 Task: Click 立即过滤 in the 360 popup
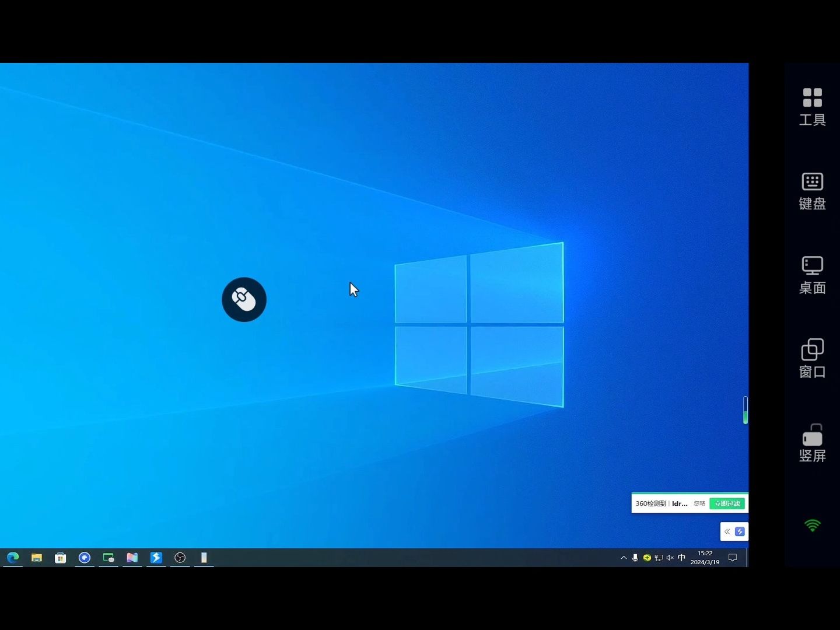727,503
